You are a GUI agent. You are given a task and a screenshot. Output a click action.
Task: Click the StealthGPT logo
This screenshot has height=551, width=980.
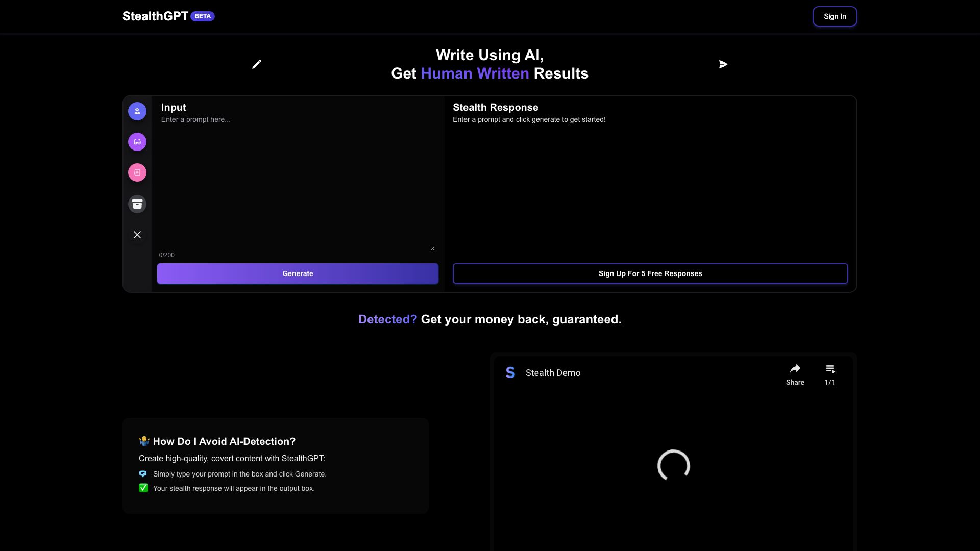tap(156, 16)
